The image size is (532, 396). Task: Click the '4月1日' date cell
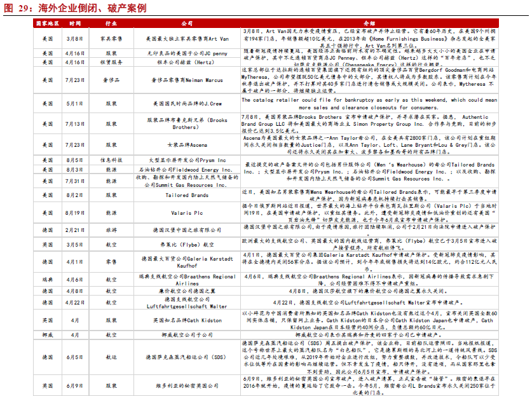[75, 262]
